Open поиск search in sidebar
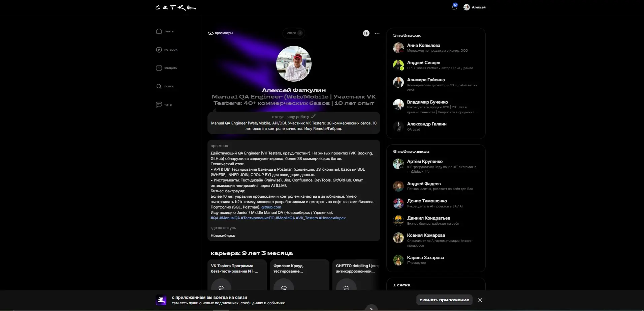 [165, 86]
